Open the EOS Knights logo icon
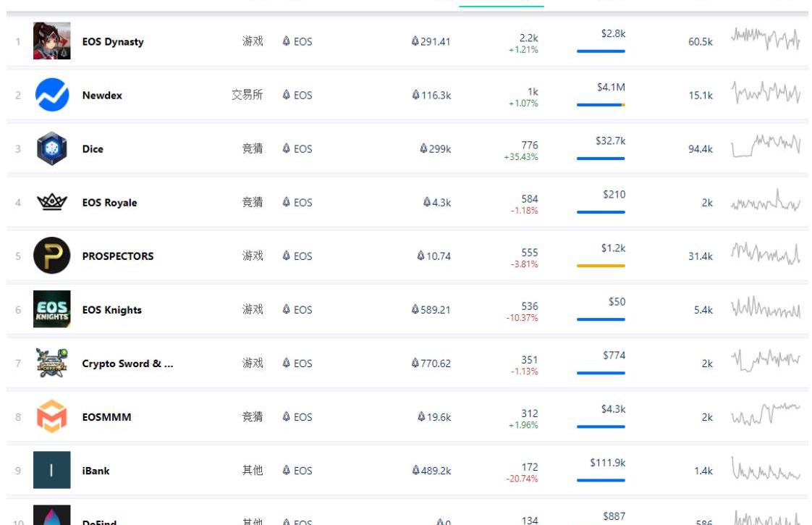Viewport: 812px width, 525px height. point(52,309)
